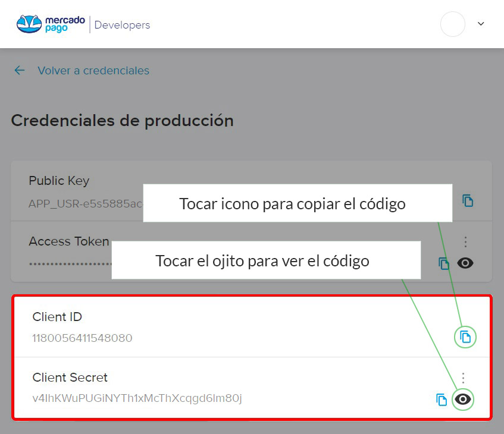
Task: Click the back arrow icon
Action: [x=20, y=71]
